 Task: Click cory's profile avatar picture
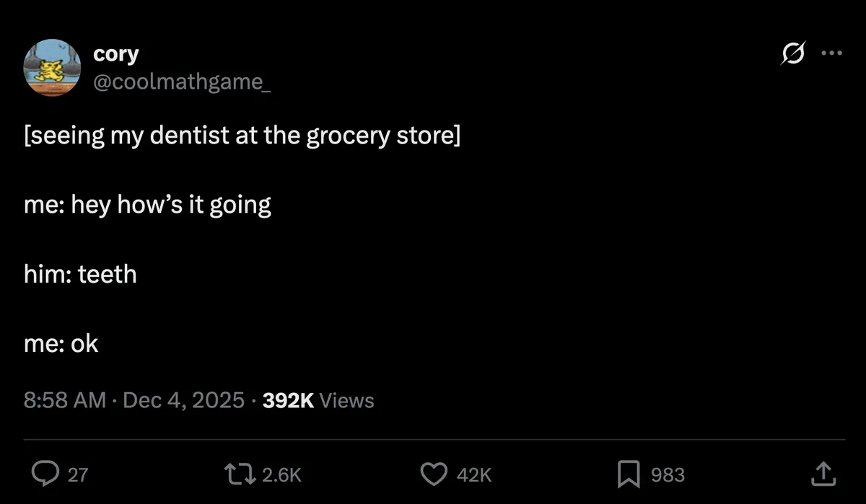pyautogui.click(x=52, y=66)
